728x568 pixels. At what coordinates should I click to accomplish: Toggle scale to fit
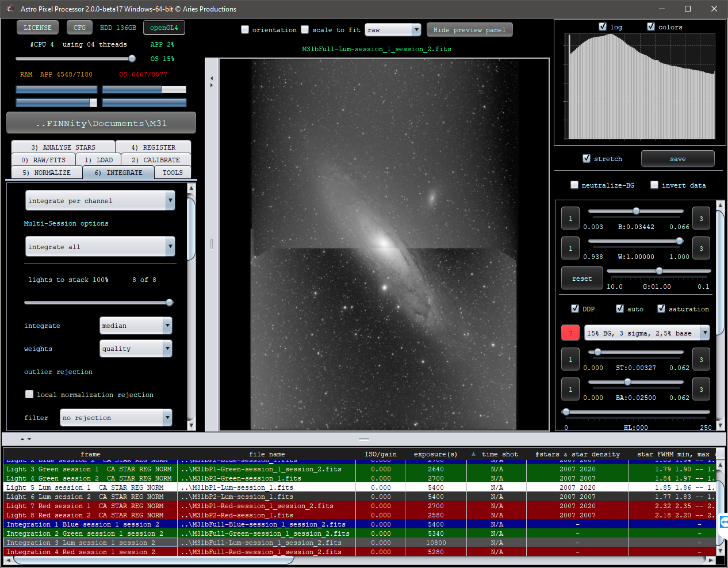click(x=304, y=29)
